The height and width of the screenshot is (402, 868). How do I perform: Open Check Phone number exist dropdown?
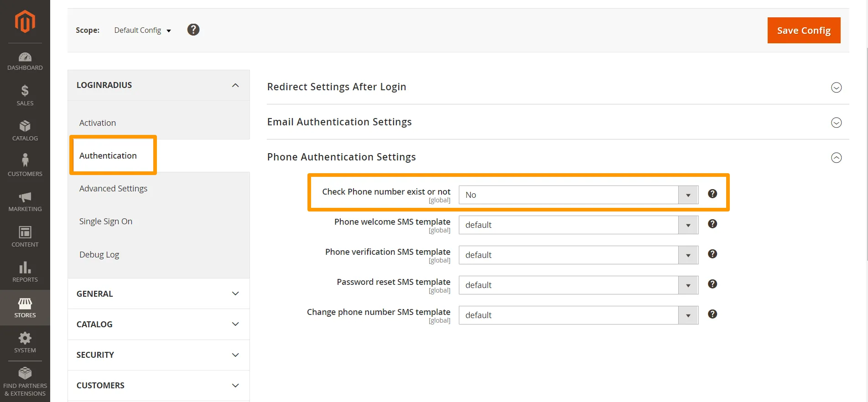coord(578,195)
